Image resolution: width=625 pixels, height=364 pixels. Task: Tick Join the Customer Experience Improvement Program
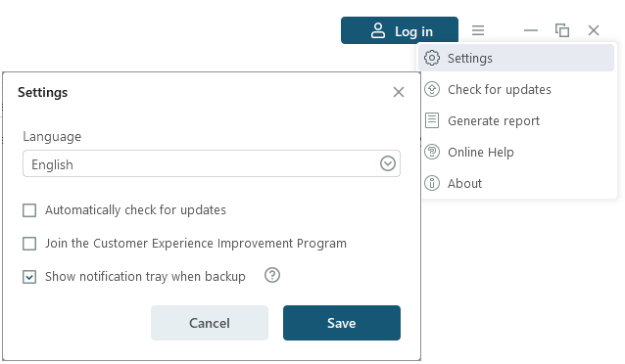(29, 244)
